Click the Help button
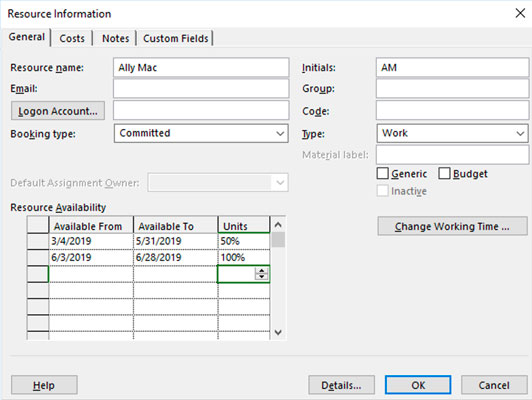Screen dimensions: 532x400 tap(44, 385)
